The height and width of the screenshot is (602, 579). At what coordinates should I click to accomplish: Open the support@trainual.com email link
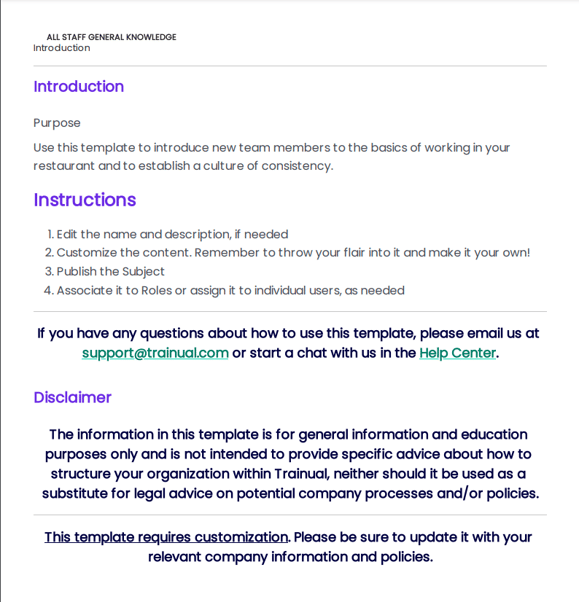coord(155,353)
